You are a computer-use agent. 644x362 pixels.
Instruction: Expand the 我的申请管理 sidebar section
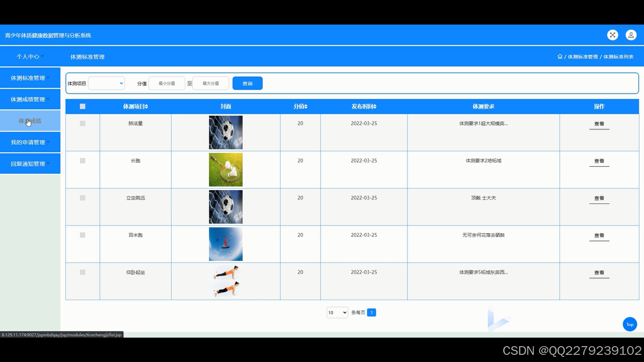tap(30, 142)
